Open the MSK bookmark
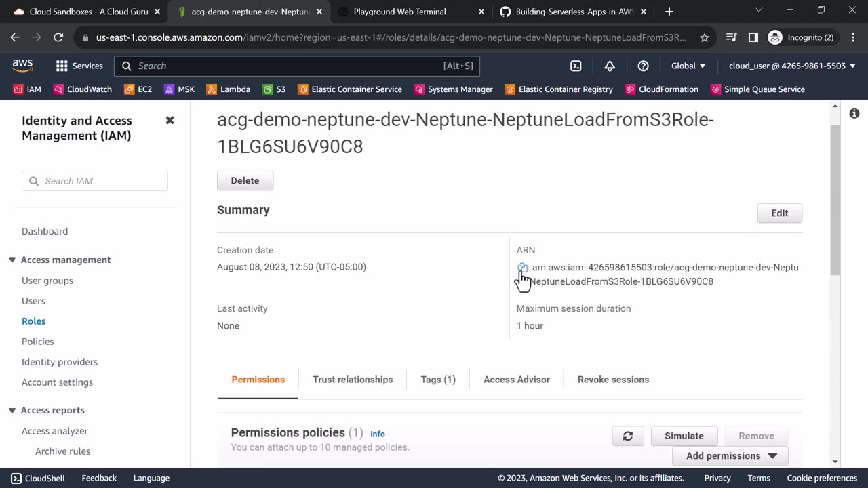Image resolution: width=868 pixels, height=488 pixels. pyautogui.click(x=179, y=89)
